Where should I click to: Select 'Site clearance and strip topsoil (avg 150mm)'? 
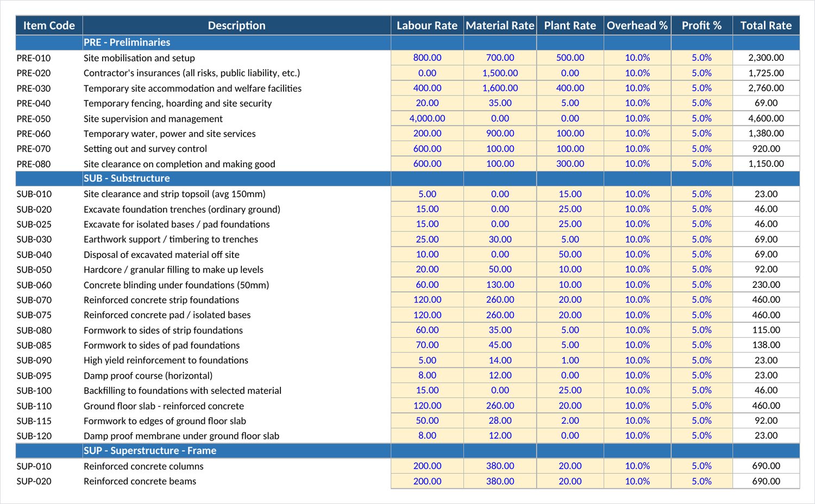[174, 194]
